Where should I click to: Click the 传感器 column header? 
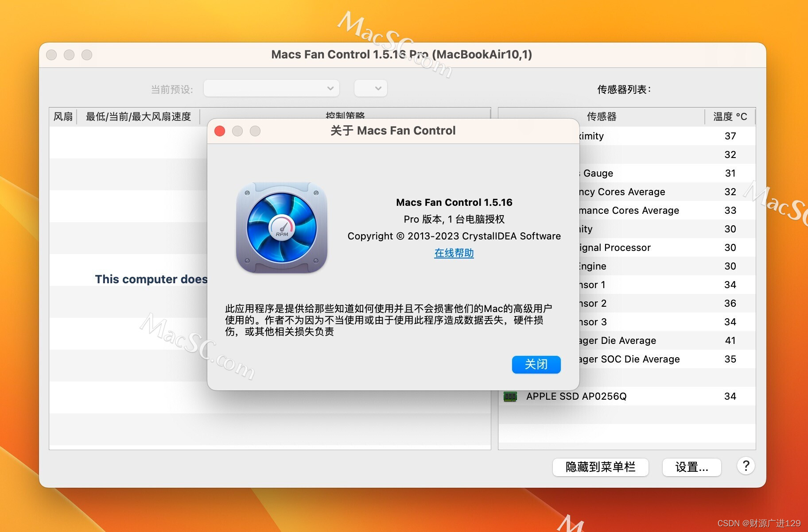pos(602,116)
